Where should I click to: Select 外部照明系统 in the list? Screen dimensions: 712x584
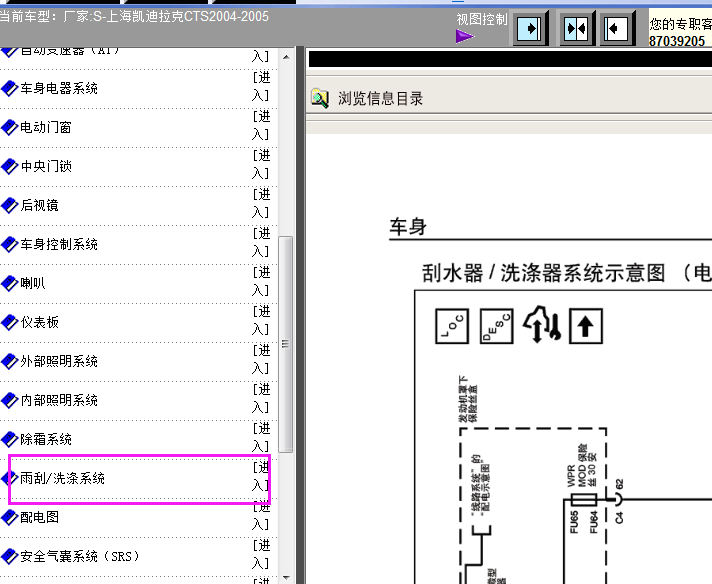59,361
